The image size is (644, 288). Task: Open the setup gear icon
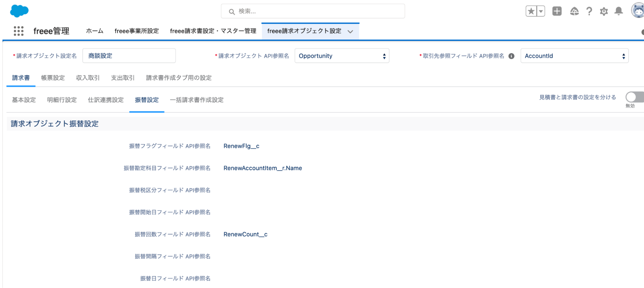click(604, 12)
